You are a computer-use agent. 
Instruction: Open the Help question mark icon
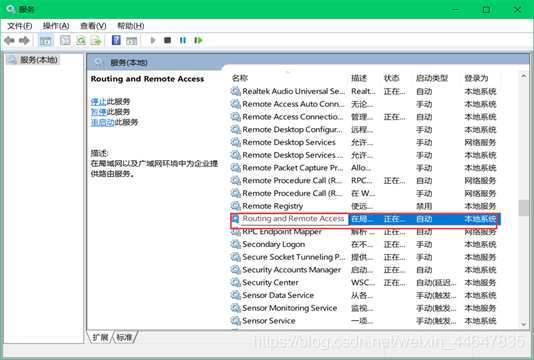click(116, 40)
